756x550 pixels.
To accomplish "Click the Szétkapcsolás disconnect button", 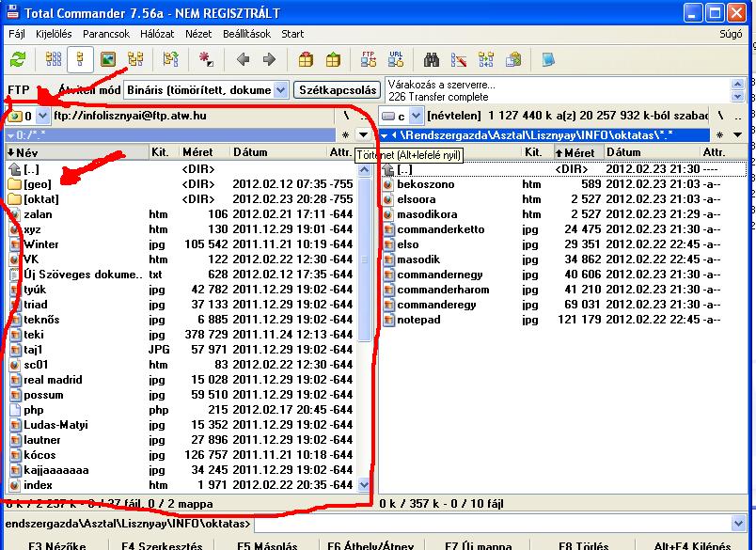I will coord(337,89).
